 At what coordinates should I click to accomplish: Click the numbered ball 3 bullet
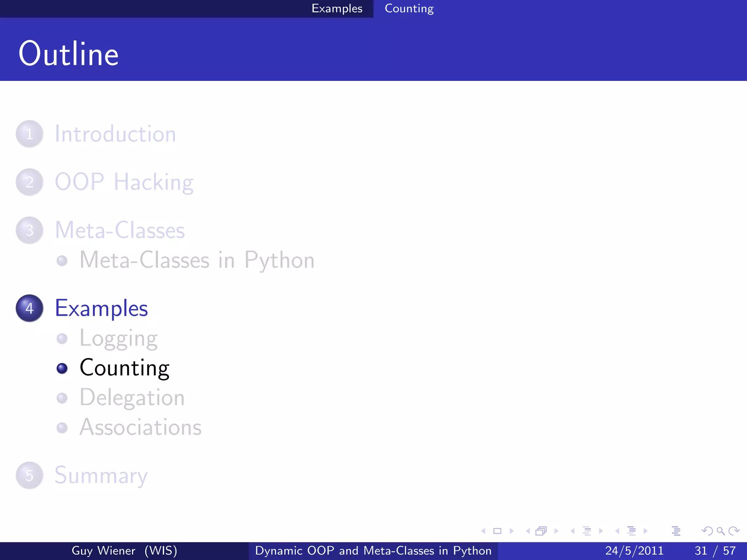[x=30, y=230]
